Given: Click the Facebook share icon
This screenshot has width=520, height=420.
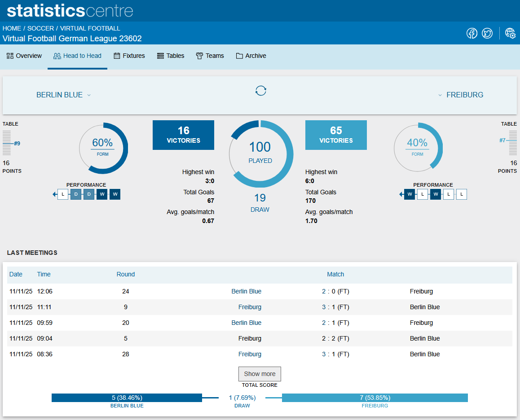Looking at the screenshot, I should tap(472, 33).
